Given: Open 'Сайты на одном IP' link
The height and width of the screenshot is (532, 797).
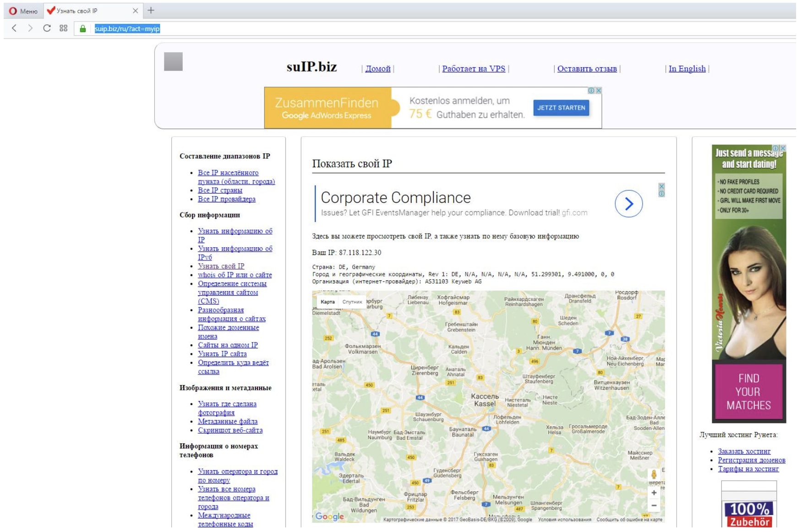Looking at the screenshot, I should tap(228, 345).
